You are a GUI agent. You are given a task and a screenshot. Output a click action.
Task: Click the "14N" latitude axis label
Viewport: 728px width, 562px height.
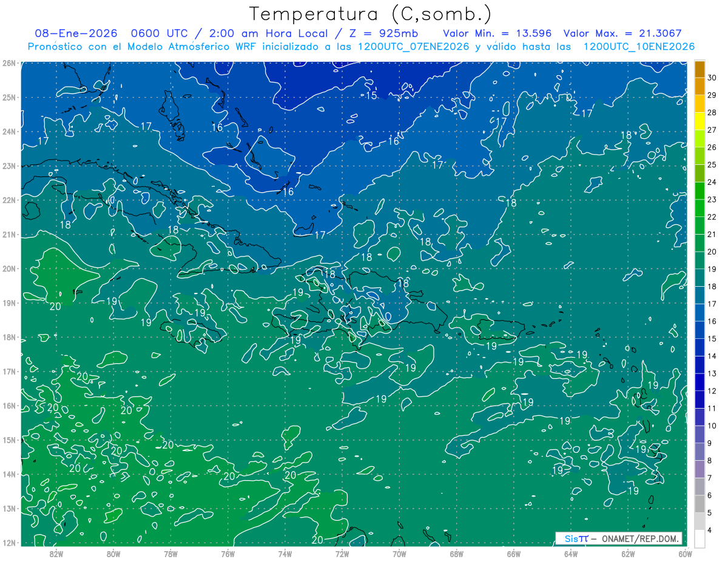9,474
